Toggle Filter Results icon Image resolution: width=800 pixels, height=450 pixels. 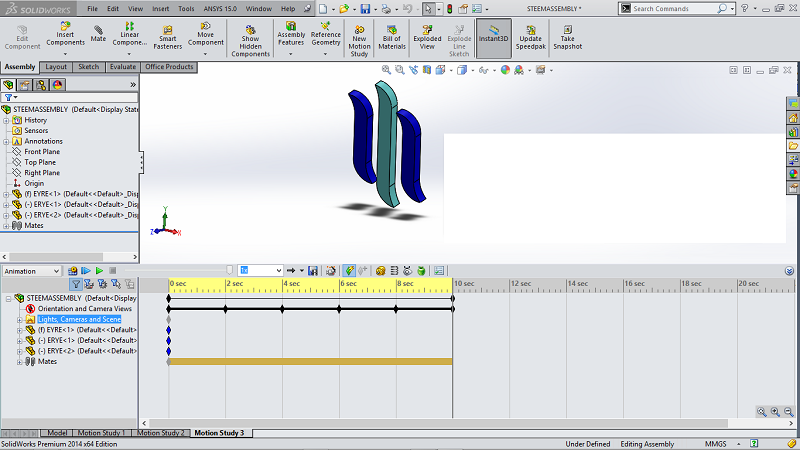click(x=130, y=284)
